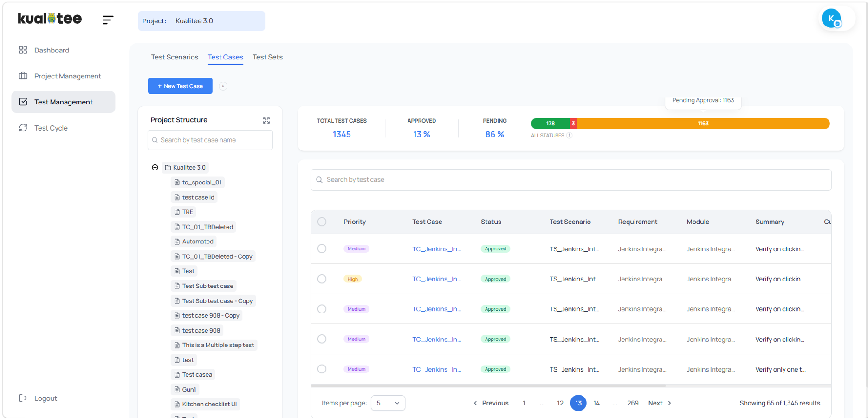Click the table's horizontal scrollbar
Viewport: 868px width, 418px height.
point(488,385)
